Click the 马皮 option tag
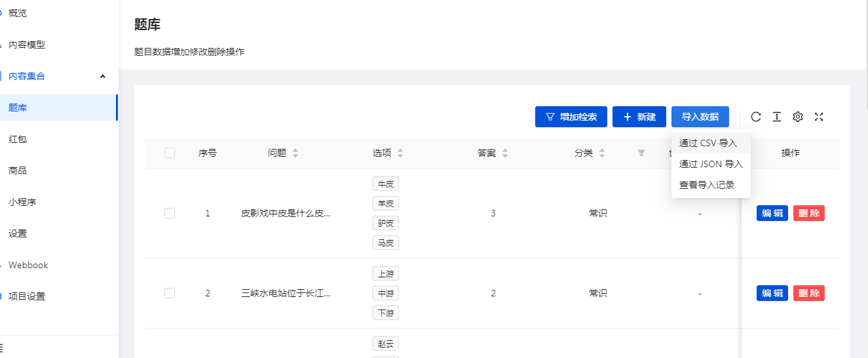 pos(386,243)
